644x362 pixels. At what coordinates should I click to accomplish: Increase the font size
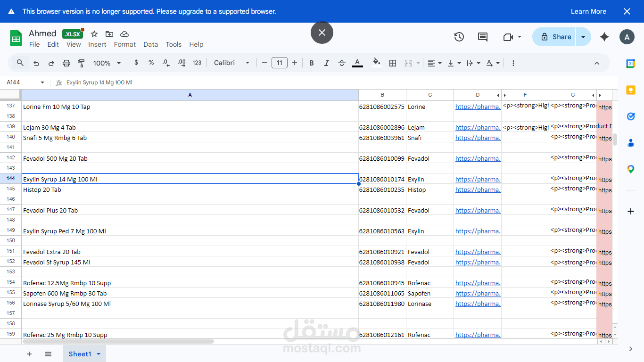[x=295, y=63]
